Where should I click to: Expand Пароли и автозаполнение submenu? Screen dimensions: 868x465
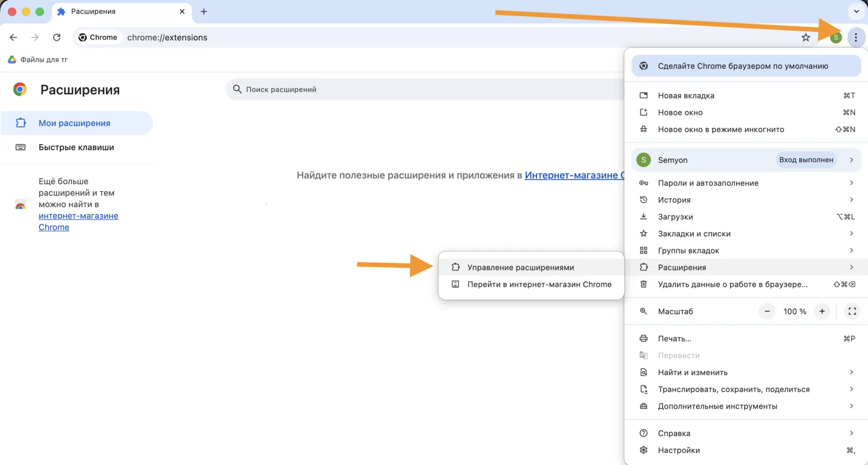click(746, 183)
